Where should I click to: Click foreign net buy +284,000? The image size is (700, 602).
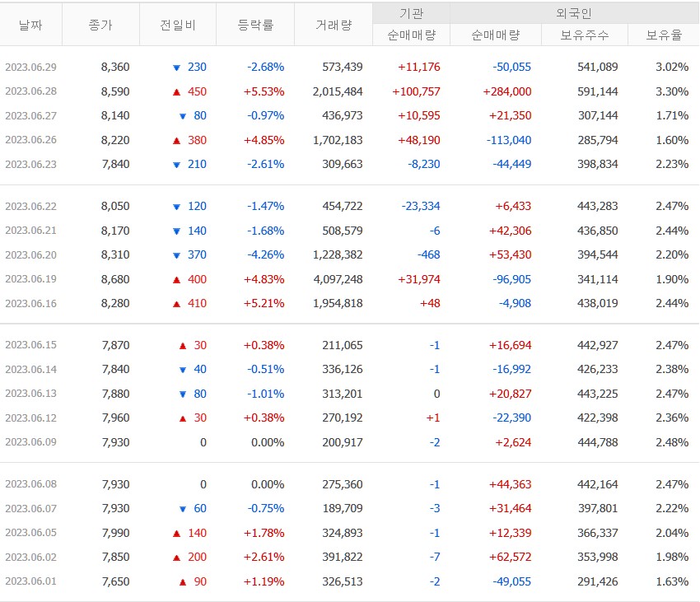coord(507,91)
